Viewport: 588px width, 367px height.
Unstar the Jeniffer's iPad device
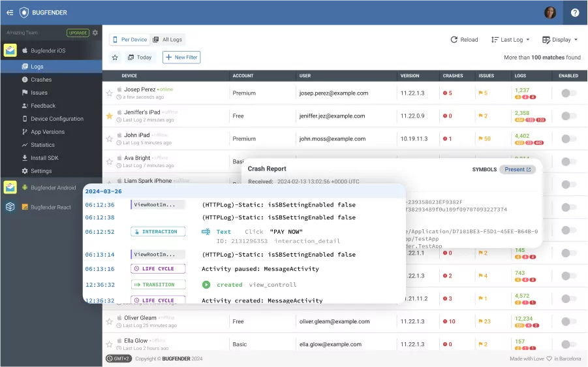[x=110, y=116]
